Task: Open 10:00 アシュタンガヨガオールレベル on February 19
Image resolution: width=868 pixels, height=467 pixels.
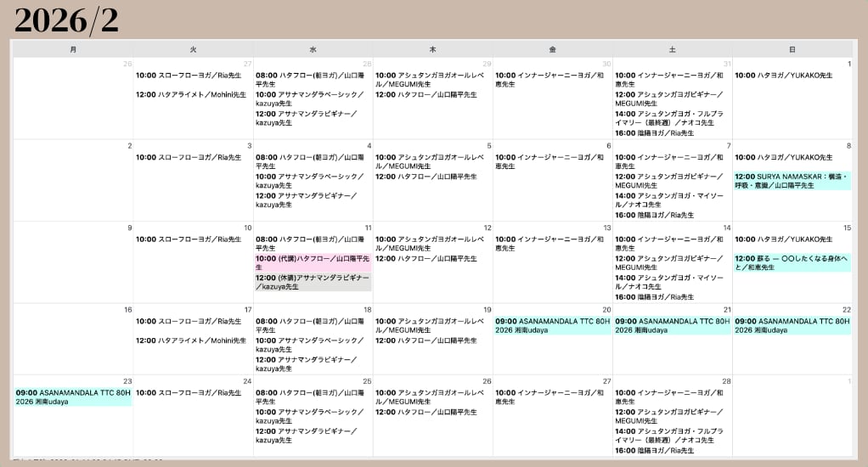Action: point(430,325)
